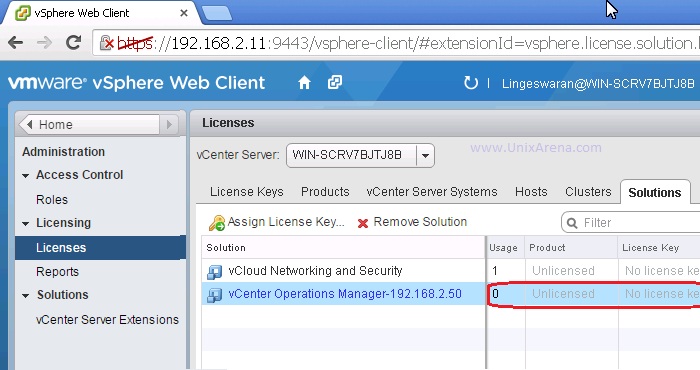Switch to the License Keys tab
Screen dimensions: 700x370
(246, 192)
